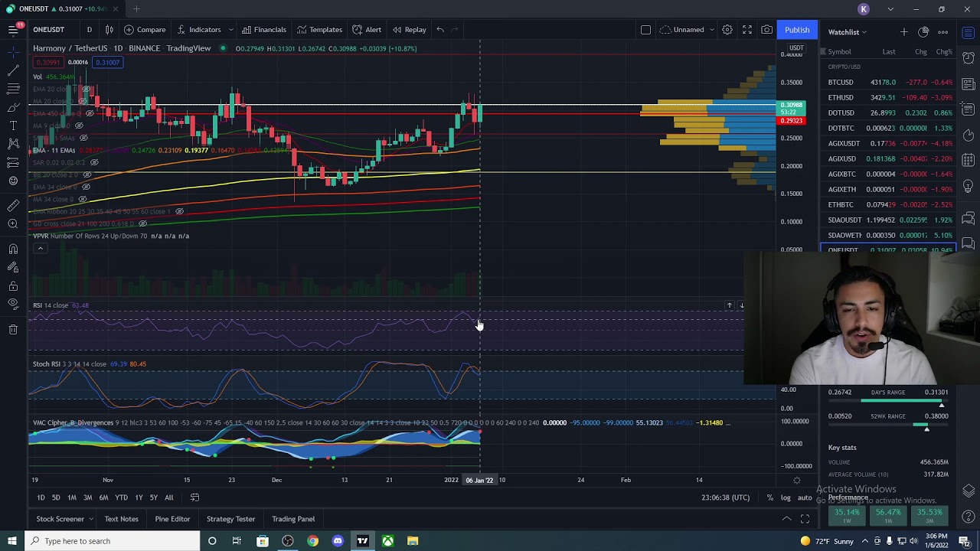Image resolution: width=980 pixels, height=551 pixels.
Task: Change the D timeframe interval
Action: click(x=89, y=30)
